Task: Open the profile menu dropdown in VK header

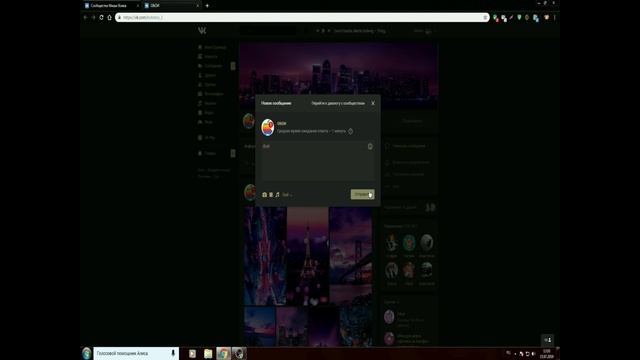Action: point(425,31)
